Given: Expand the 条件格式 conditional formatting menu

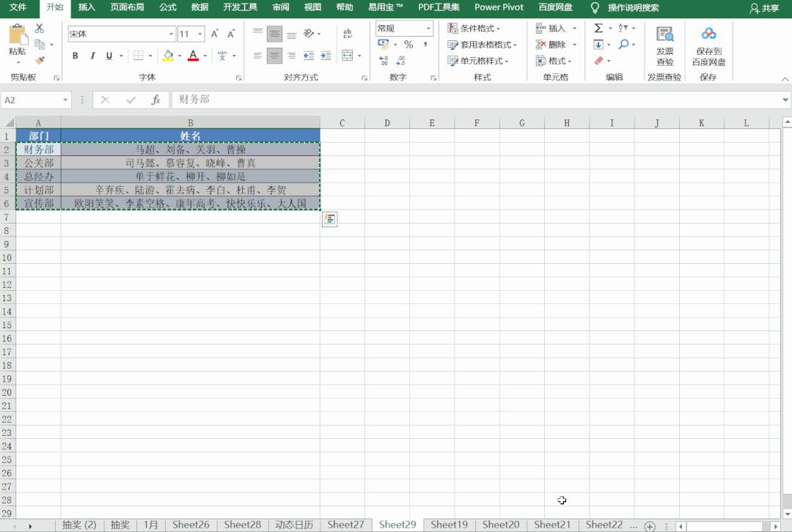Looking at the screenshot, I should coord(474,29).
